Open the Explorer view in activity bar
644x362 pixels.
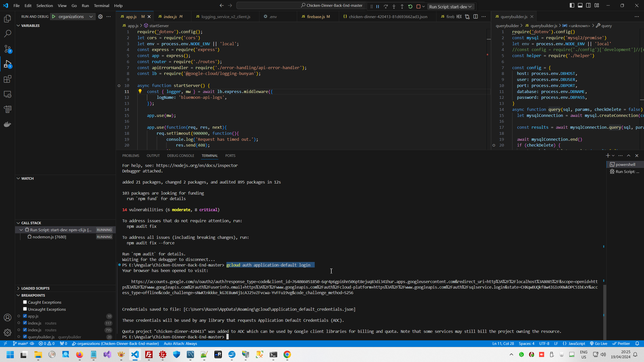[x=8, y=19]
